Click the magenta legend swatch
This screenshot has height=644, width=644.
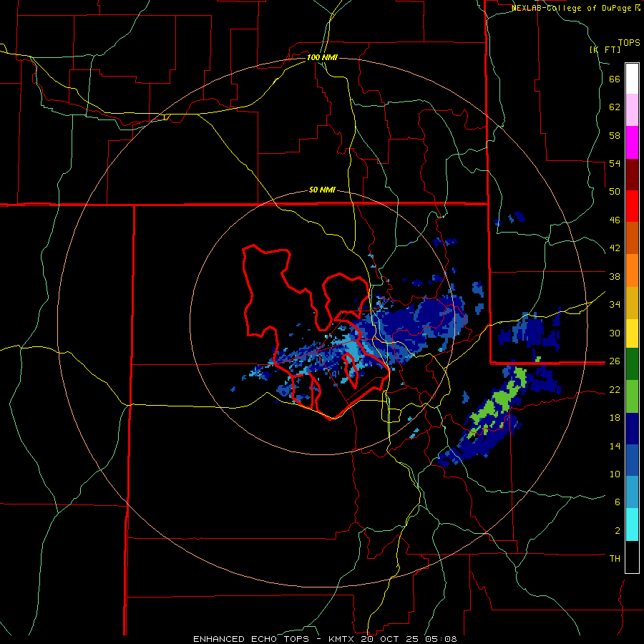click(x=632, y=142)
